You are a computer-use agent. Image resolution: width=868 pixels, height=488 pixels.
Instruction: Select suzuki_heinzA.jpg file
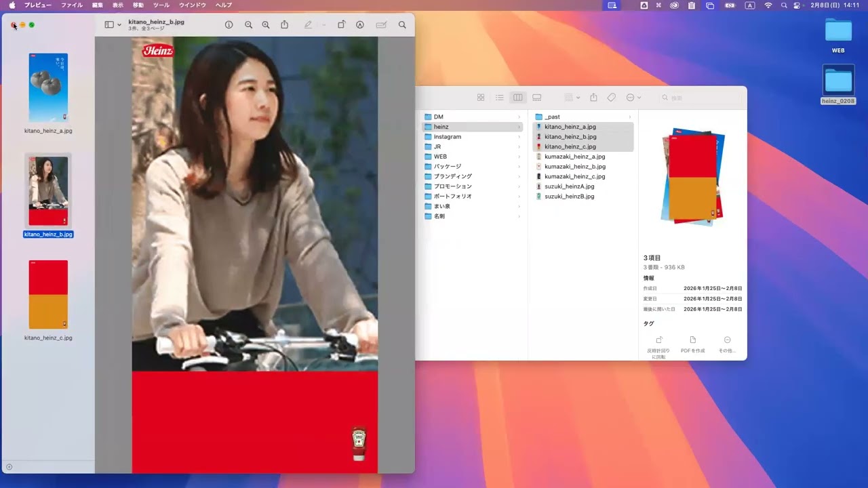583,186
